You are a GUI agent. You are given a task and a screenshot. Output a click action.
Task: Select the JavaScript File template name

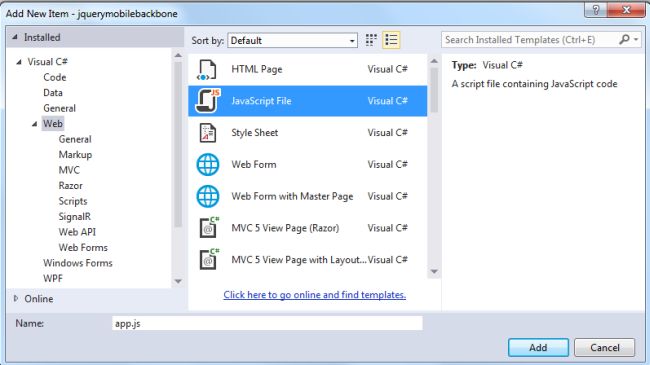coord(261,101)
